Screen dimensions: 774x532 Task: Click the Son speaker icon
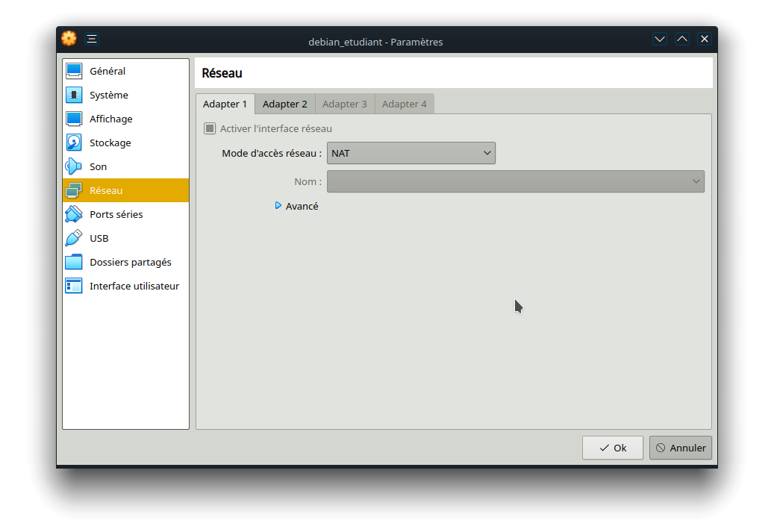point(74,167)
